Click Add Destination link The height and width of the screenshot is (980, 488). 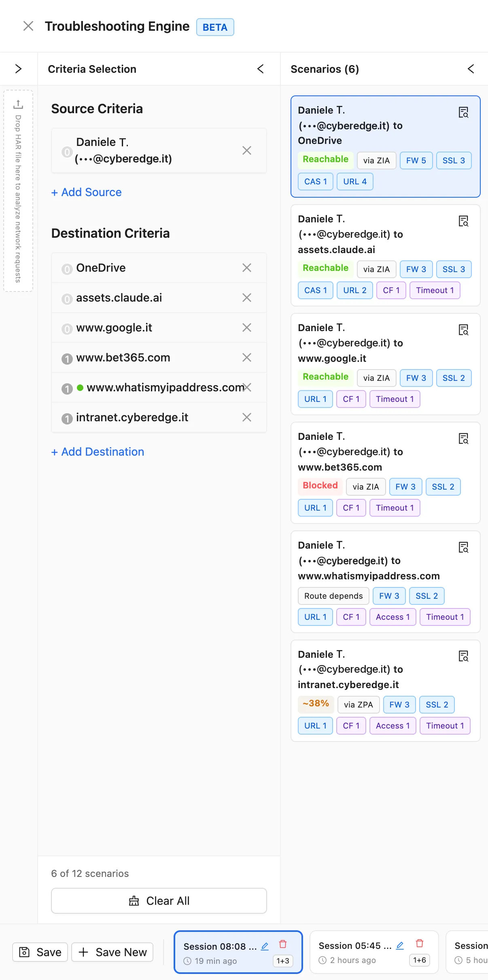coord(98,452)
